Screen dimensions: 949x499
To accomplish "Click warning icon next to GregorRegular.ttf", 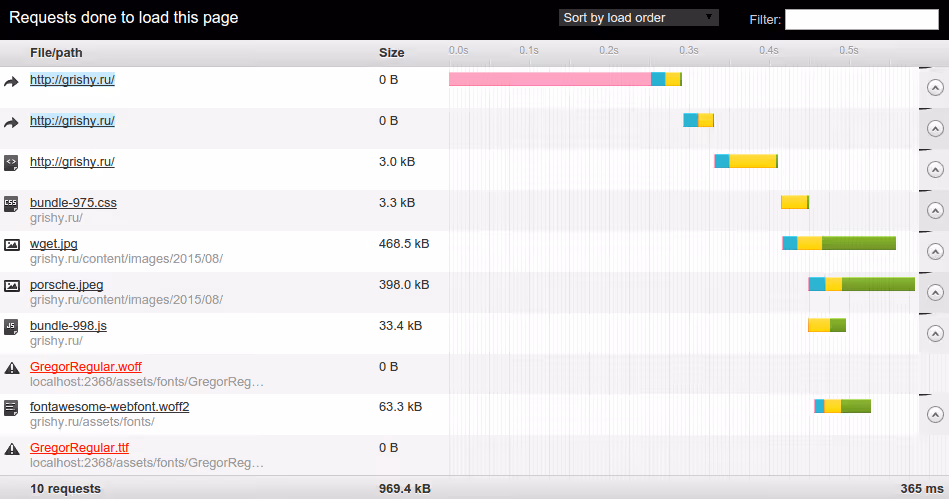I will (12, 449).
